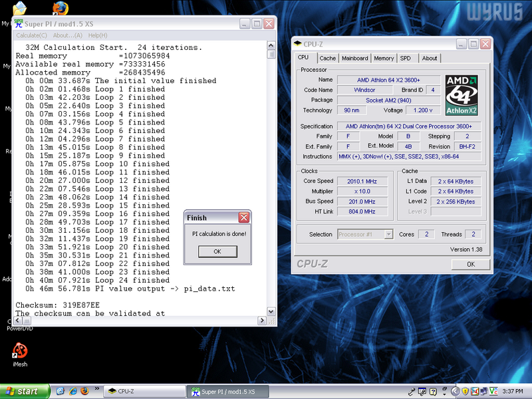Open the About tab in CPU-Z
The height and width of the screenshot is (399, 532).
(x=429, y=59)
